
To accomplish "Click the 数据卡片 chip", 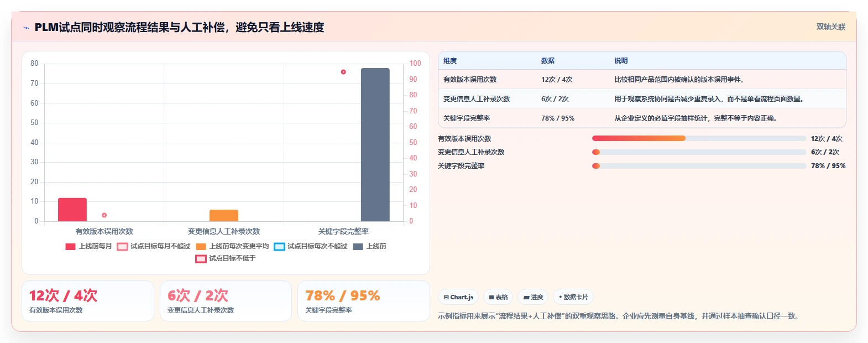I will pos(573,297).
